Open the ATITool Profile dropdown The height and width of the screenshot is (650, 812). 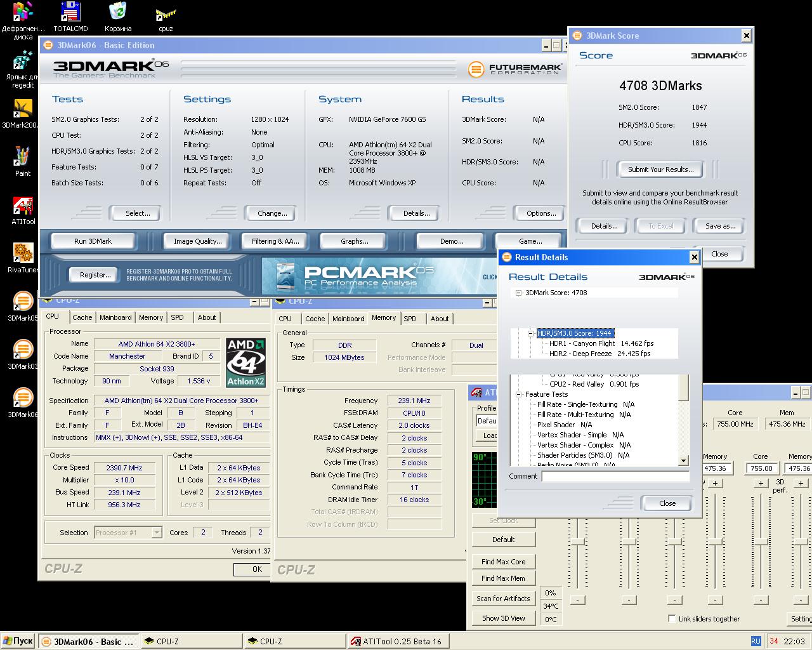(x=487, y=420)
